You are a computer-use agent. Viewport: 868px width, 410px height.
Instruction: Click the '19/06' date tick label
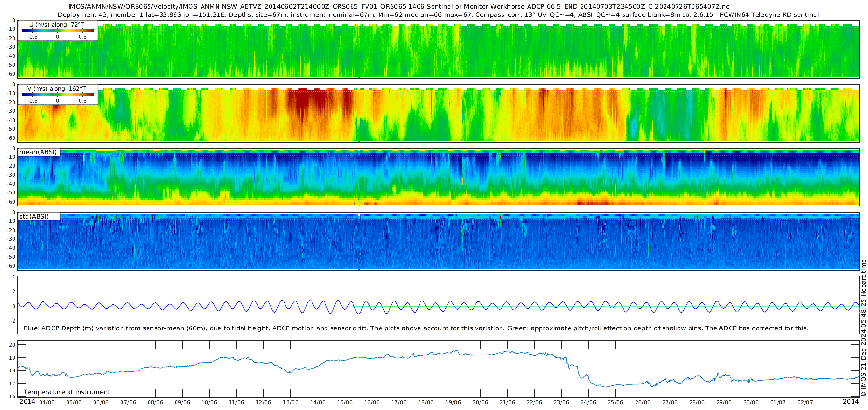[x=453, y=402]
